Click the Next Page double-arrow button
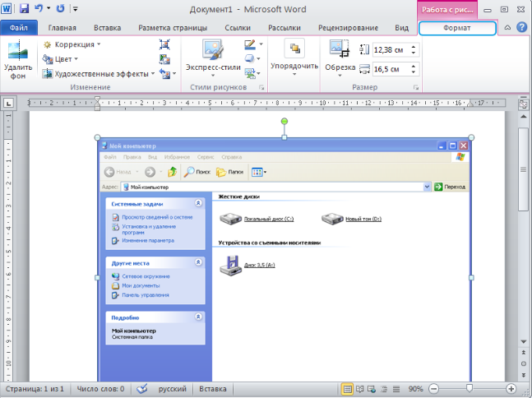 click(523, 375)
